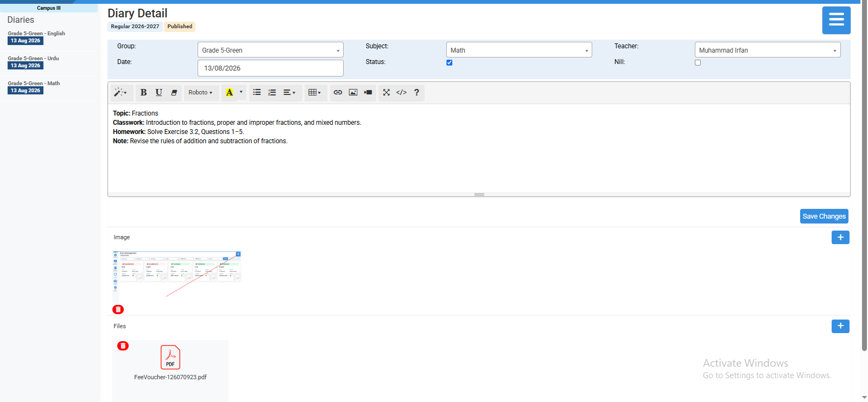Viewport: 868px width, 402px height.
Task: Toggle the Nill checkbox
Action: pyautogui.click(x=698, y=62)
